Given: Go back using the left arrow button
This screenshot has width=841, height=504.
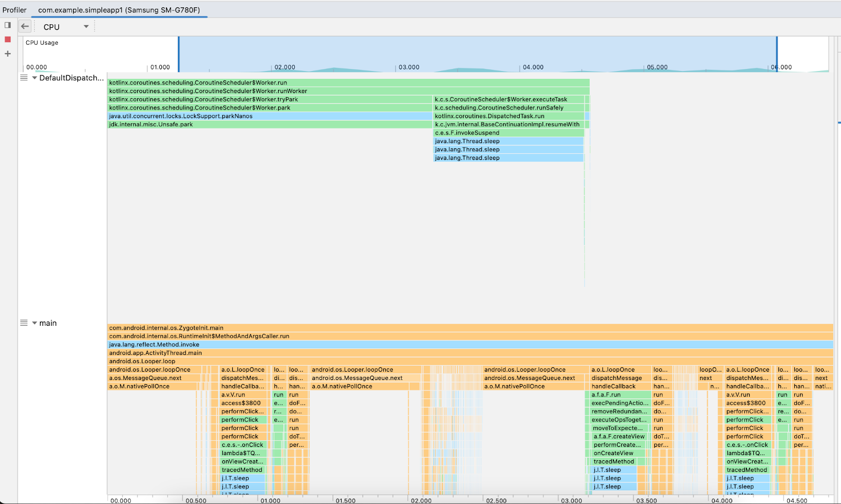Looking at the screenshot, I should click(25, 26).
